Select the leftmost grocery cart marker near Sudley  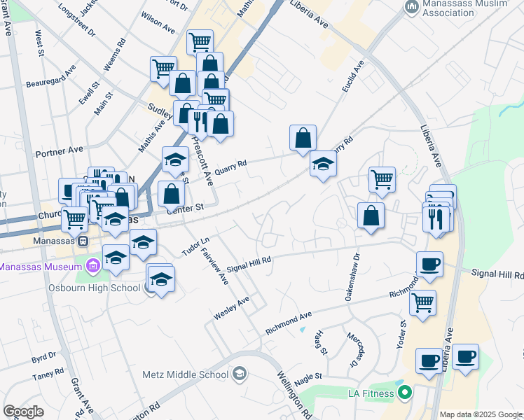pyautogui.click(x=163, y=70)
